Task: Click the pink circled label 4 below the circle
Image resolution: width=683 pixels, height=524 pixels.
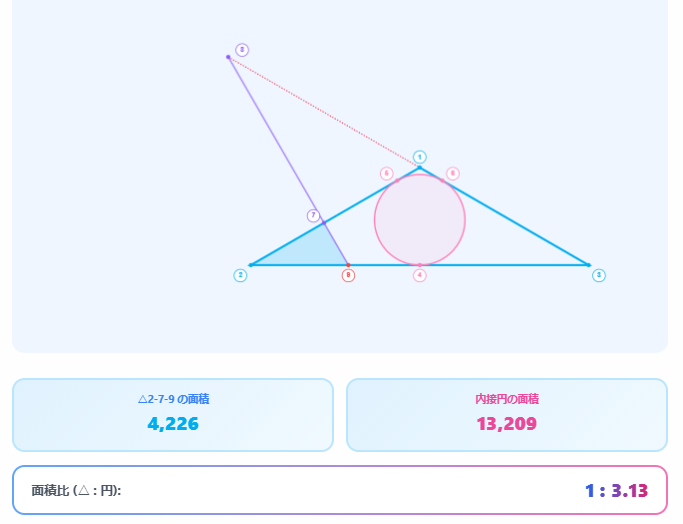Action: [x=420, y=275]
